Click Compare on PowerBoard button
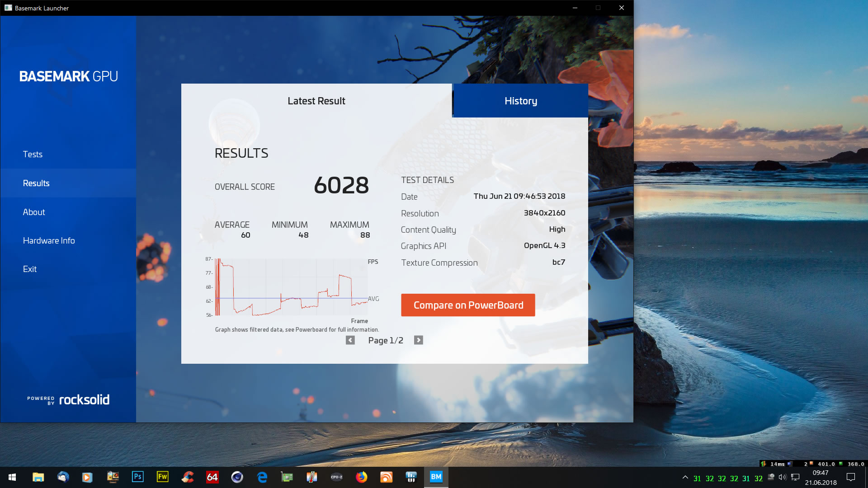 468,305
